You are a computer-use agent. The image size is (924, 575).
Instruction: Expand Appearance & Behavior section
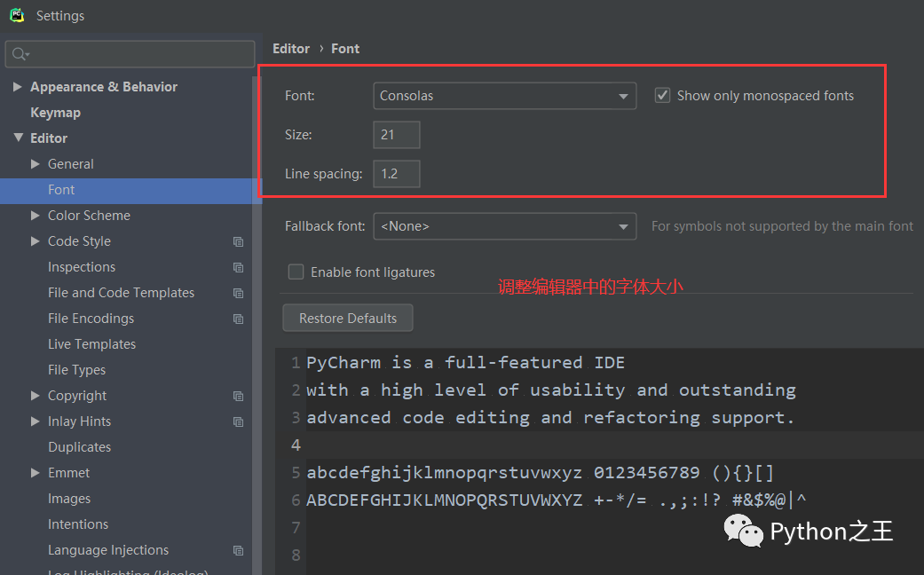pos(18,87)
